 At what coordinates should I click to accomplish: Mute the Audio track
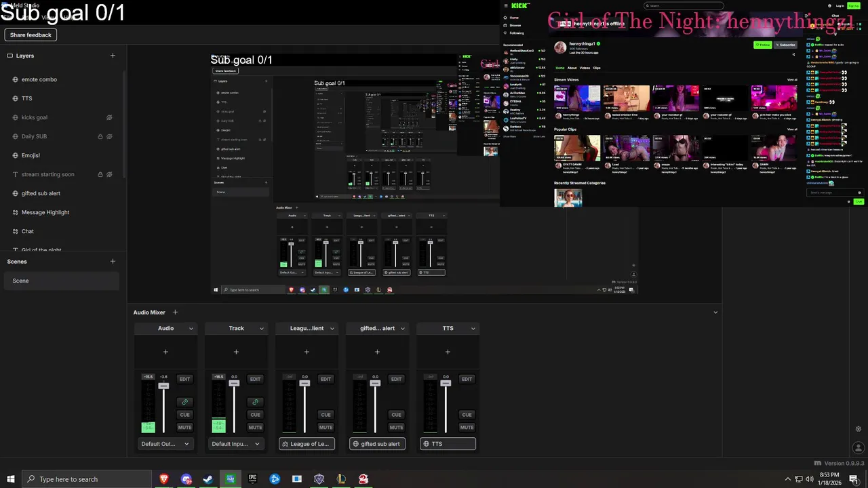click(184, 427)
